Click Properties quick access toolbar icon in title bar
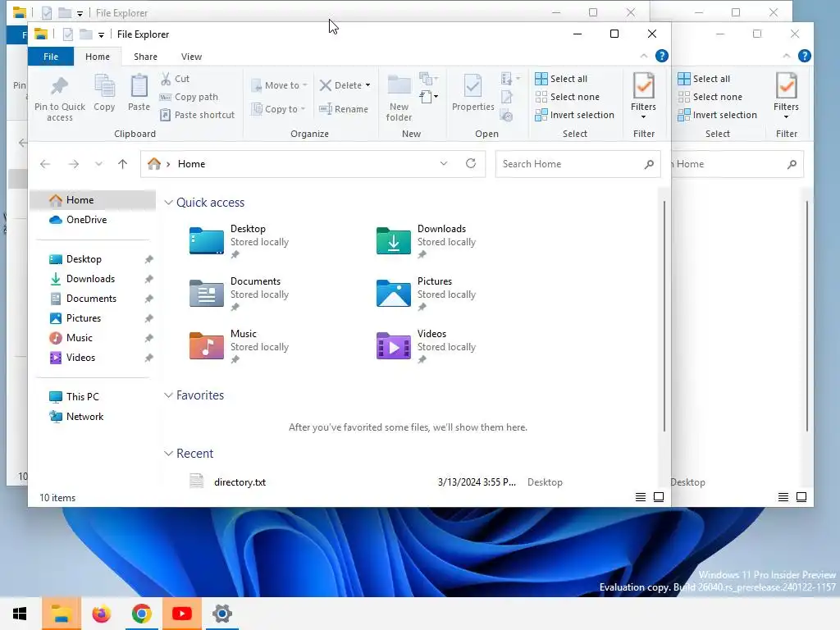Image resolution: width=840 pixels, height=630 pixels. point(68,34)
